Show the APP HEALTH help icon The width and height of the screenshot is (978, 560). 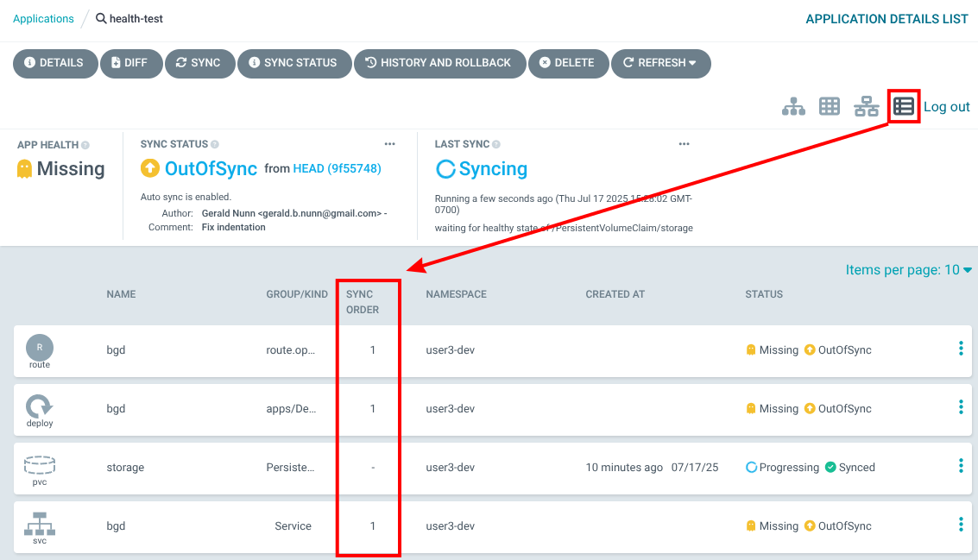pyautogui.click(x=85, y=145)
